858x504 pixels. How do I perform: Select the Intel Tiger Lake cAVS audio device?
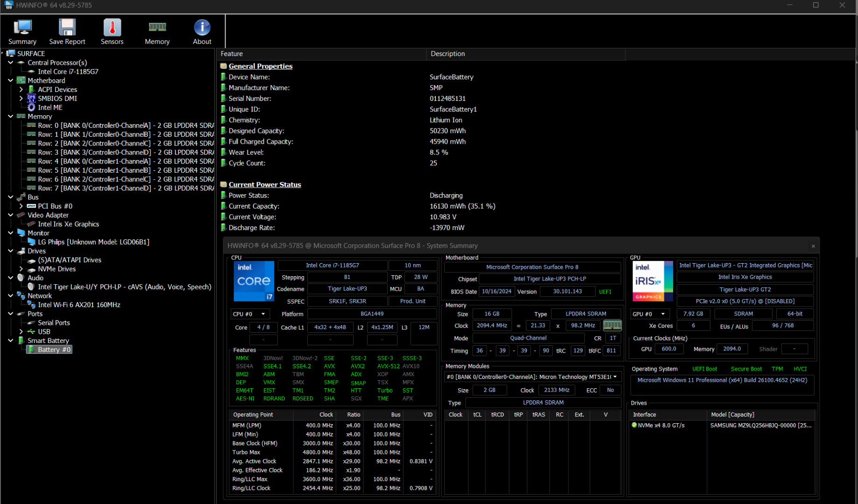[x=124, y=287]
